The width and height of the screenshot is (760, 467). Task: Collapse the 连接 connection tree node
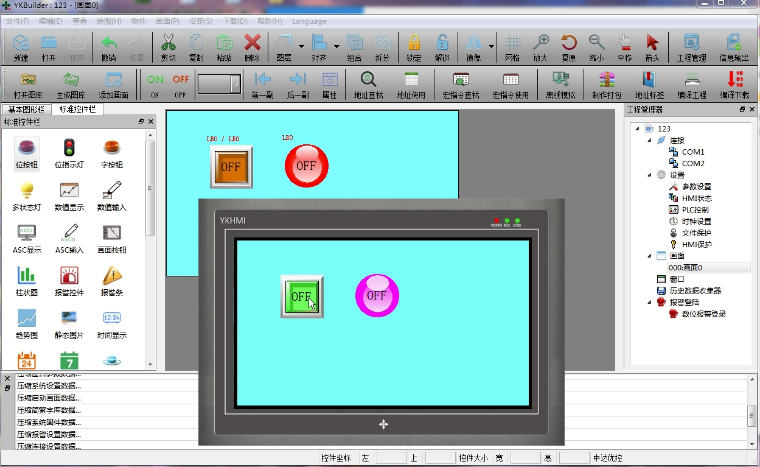[648, 140]
